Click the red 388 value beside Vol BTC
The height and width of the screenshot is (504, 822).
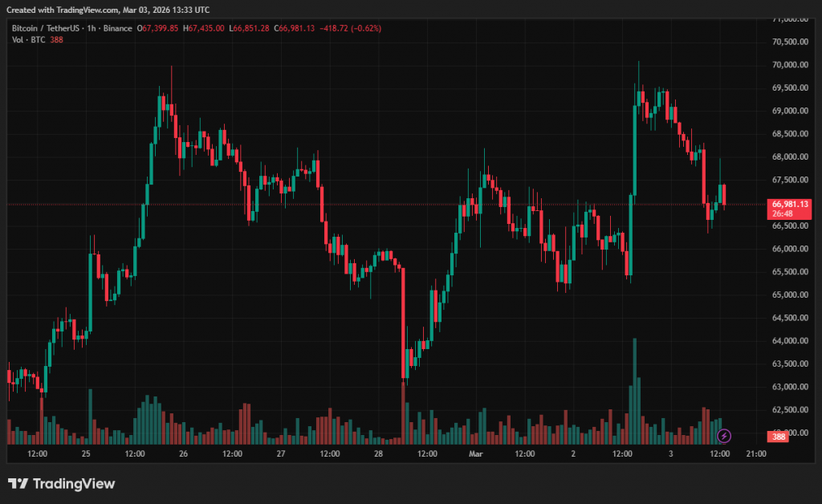tap(56, 40)
